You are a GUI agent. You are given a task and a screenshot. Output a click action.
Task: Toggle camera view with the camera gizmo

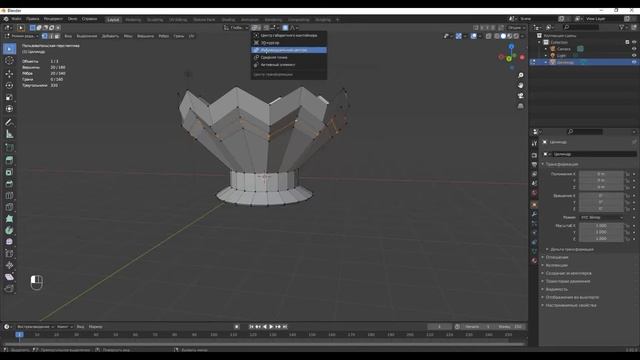coord(520,96)
